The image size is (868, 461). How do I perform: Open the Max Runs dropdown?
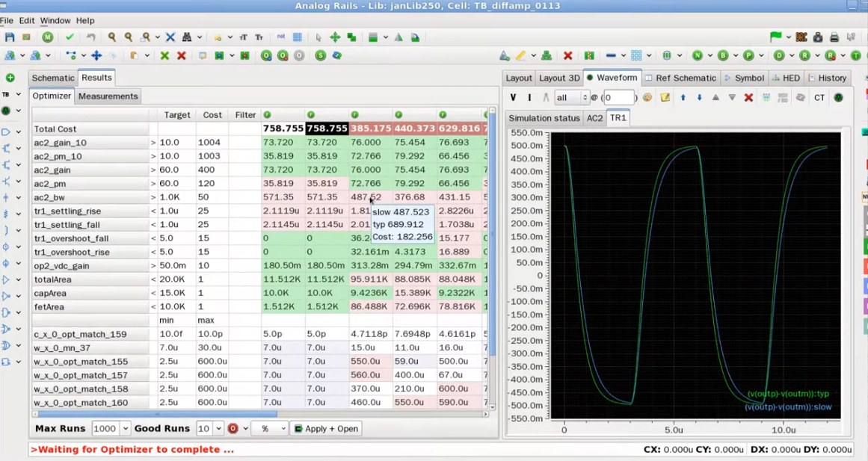[124, 429]
